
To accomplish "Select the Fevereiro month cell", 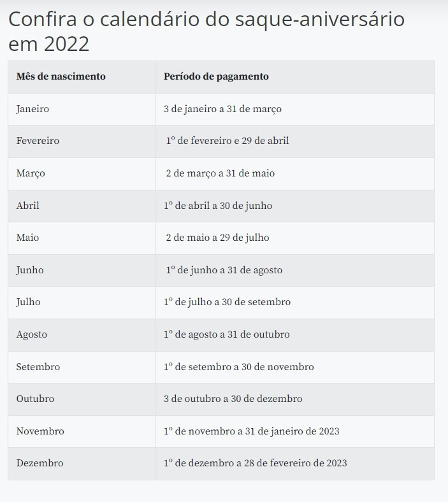I will pyautogui.click(x=38, y=141).
